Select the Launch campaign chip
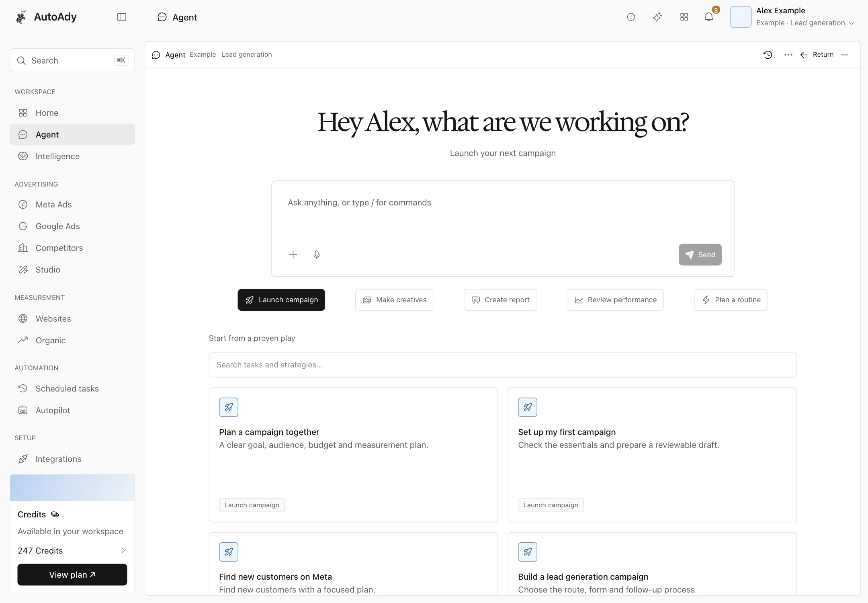Screen dimensions: 868x603 point(281,300)
